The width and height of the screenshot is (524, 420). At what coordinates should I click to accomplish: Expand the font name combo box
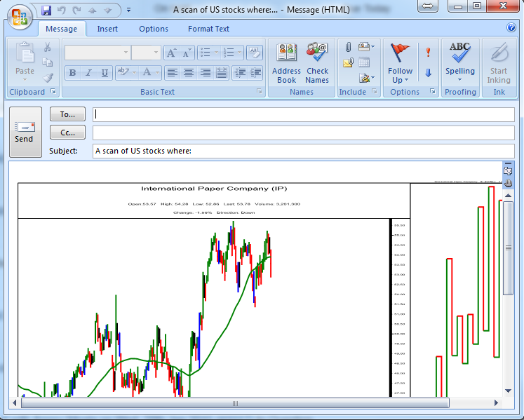[126, 53]
